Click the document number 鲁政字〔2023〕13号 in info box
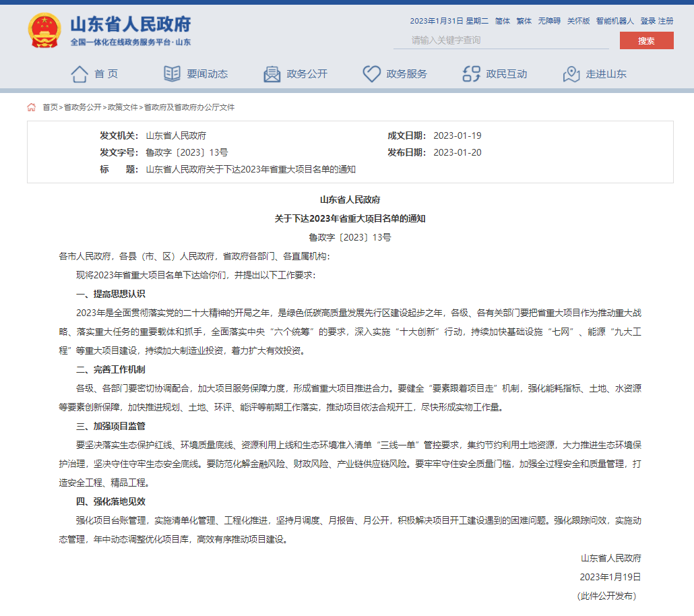 point(187,152)
